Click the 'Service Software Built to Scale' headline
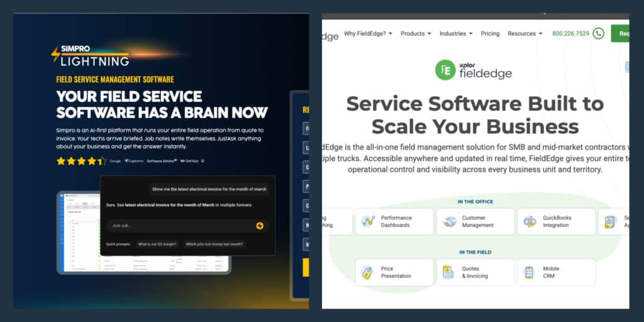This screenshot has width=644, height=322. 475,115
